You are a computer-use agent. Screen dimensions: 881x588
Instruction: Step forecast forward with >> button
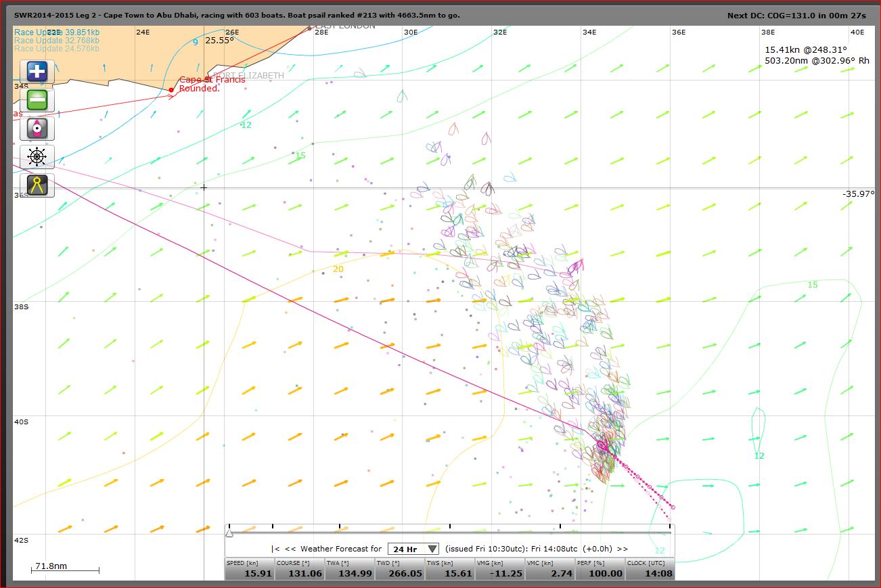click(x=623, y=549)
